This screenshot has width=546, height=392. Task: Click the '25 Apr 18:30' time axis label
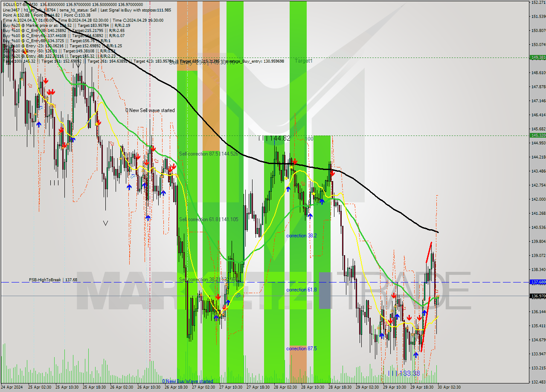pyautogui.click(x=94, y=387)
